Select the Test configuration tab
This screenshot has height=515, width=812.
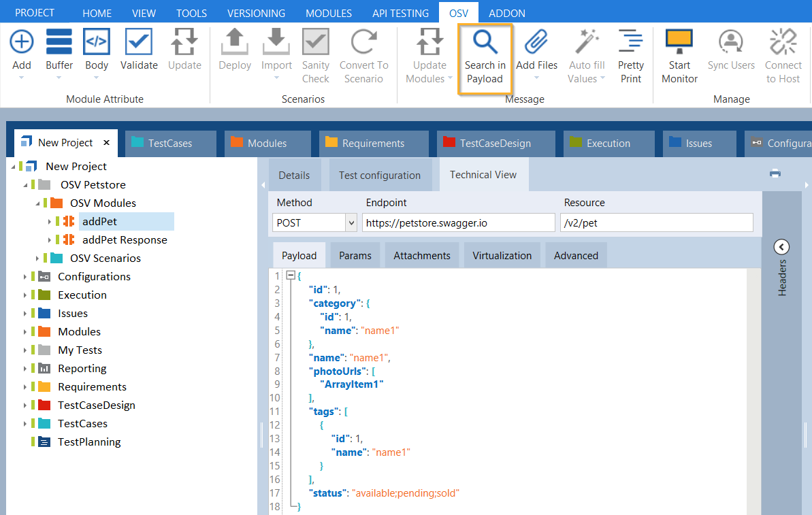pos(380,176)
